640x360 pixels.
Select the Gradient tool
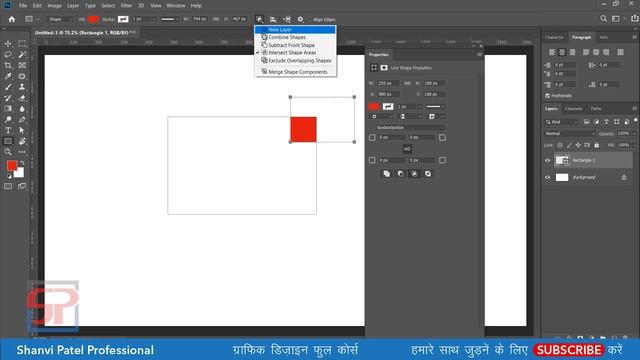8,109
